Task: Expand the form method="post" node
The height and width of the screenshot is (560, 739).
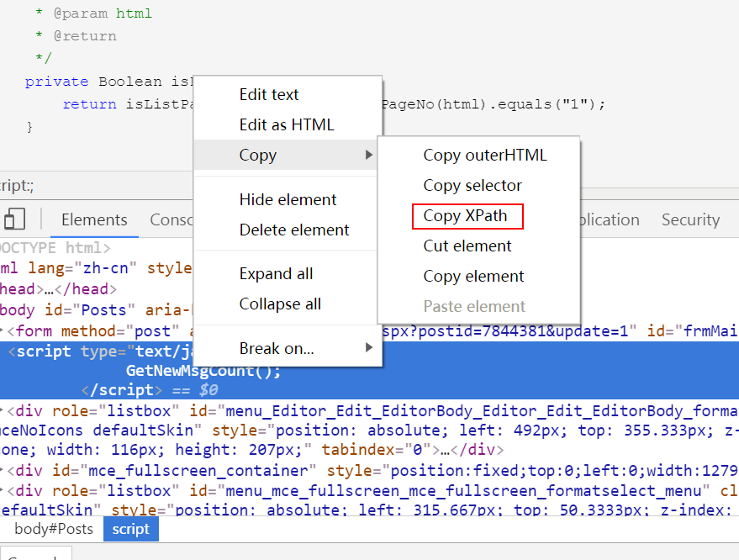Action: 3,330
